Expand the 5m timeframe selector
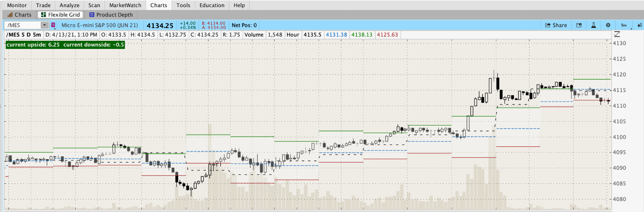Image resolution: width=644 pixels, height=212 pixels. click(x=624, y=25)
